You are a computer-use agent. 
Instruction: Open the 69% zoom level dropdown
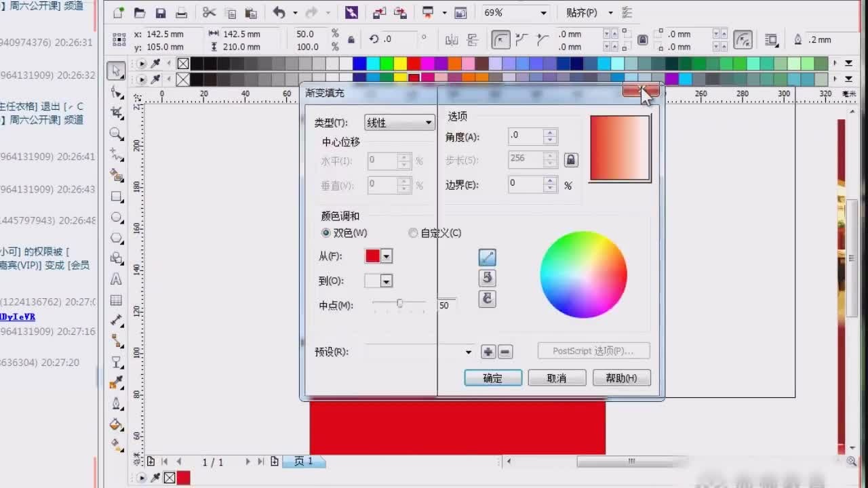543,13
